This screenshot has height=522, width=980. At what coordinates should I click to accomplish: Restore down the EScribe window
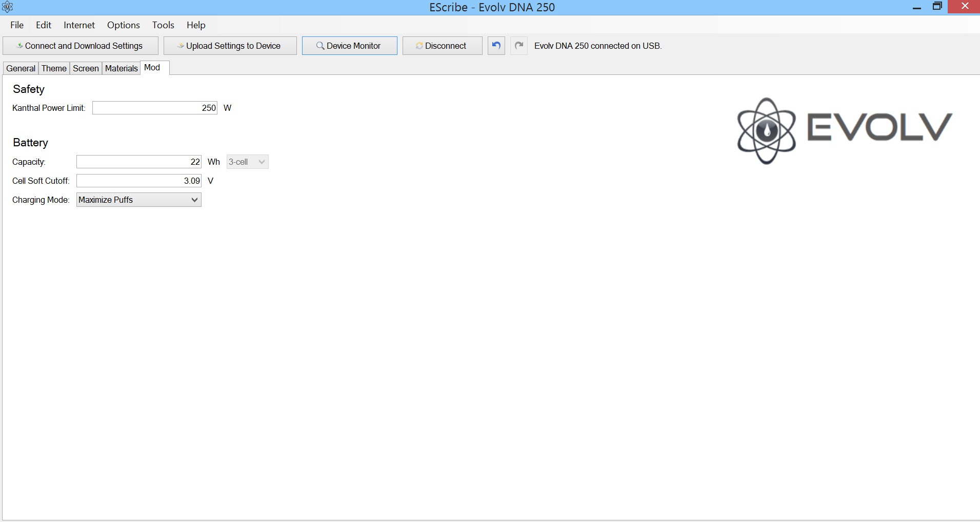tap(937, 7)
